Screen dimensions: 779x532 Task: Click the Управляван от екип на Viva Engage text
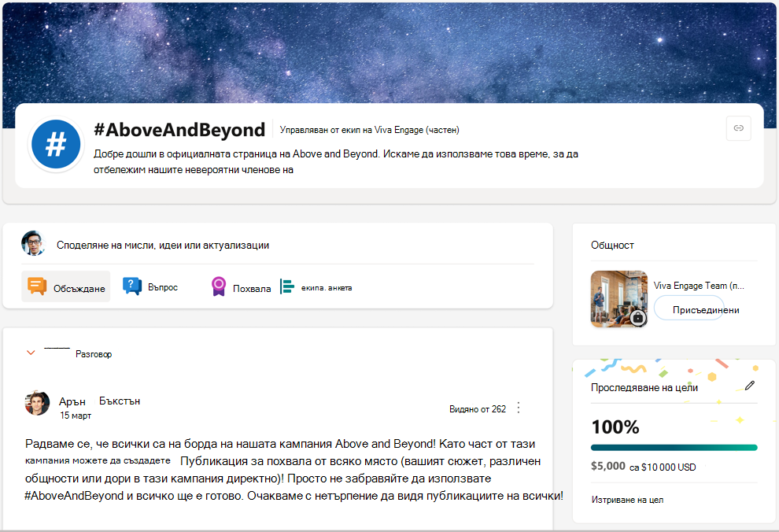pos(369,130)
